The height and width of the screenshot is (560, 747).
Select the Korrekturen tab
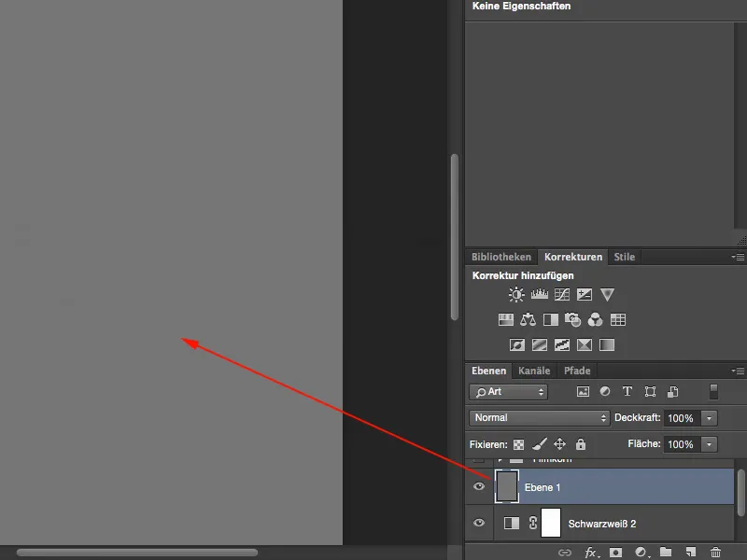pos(573,257)
